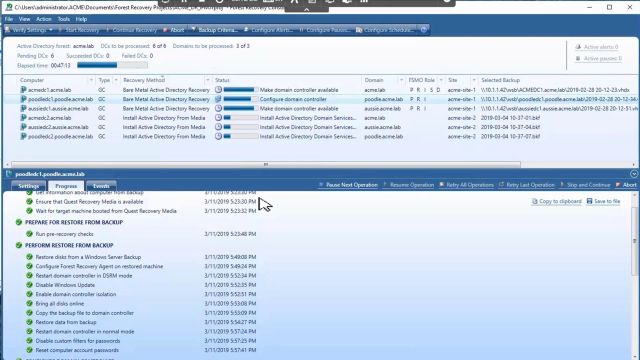
Task: Click Start Recovery in toolbar
Action: (x=79, y=30)
